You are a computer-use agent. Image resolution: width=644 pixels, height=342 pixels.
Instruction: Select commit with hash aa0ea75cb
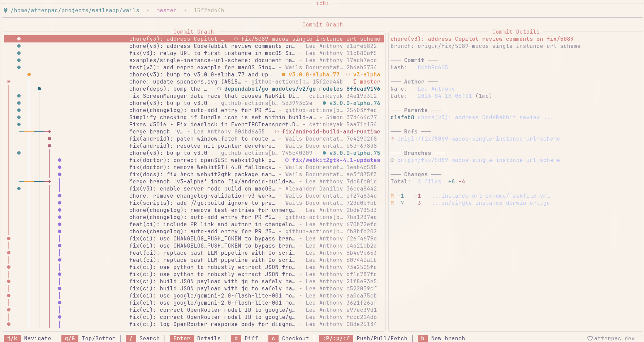pyautogui.click(x=194, y=295)
